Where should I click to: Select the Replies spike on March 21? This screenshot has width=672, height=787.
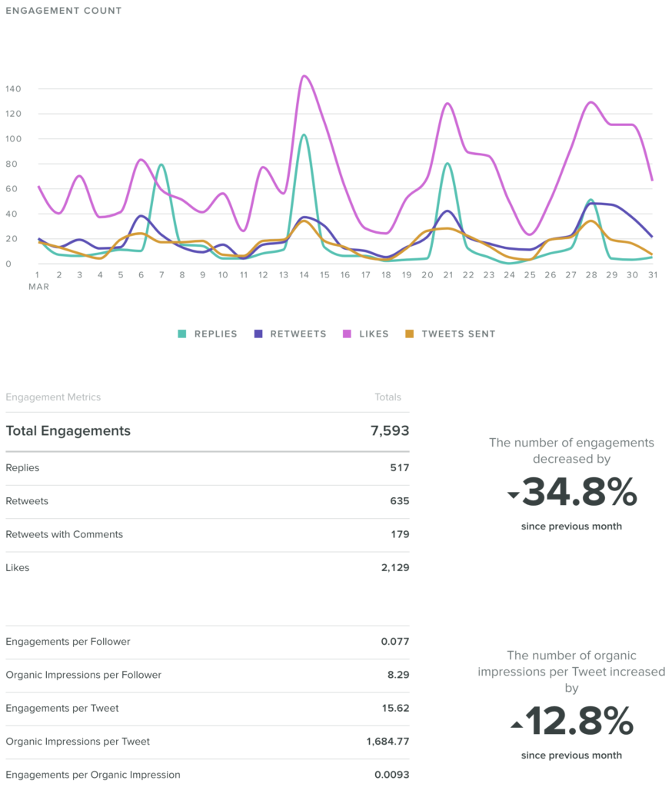(x=447, y=163)
